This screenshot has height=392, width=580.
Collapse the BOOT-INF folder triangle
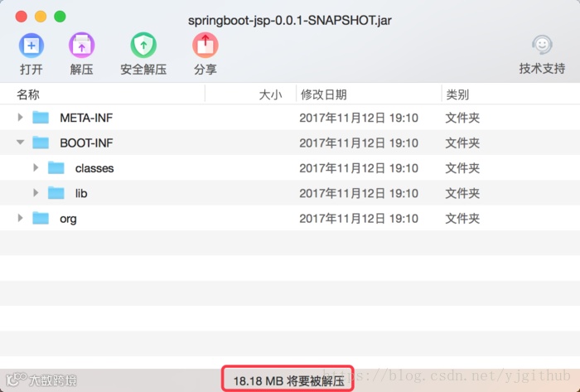(x=21, y=143)
